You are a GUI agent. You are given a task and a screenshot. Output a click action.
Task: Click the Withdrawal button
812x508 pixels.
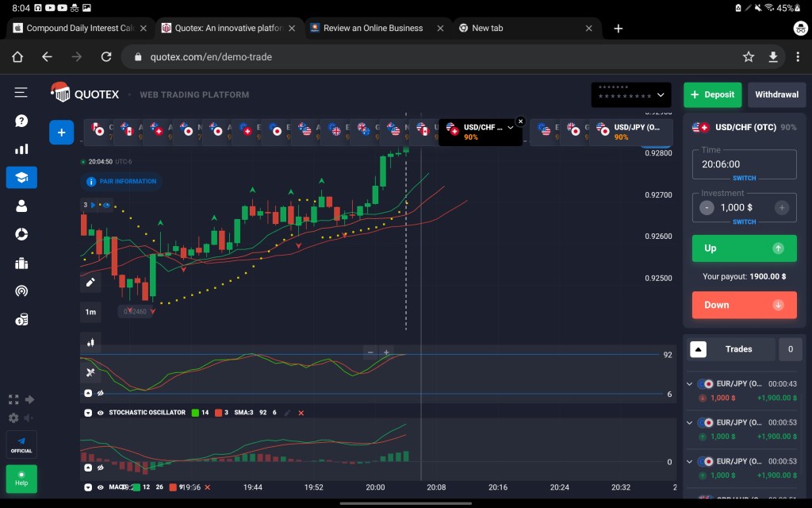pyautogui.click(x=776, y=95)
